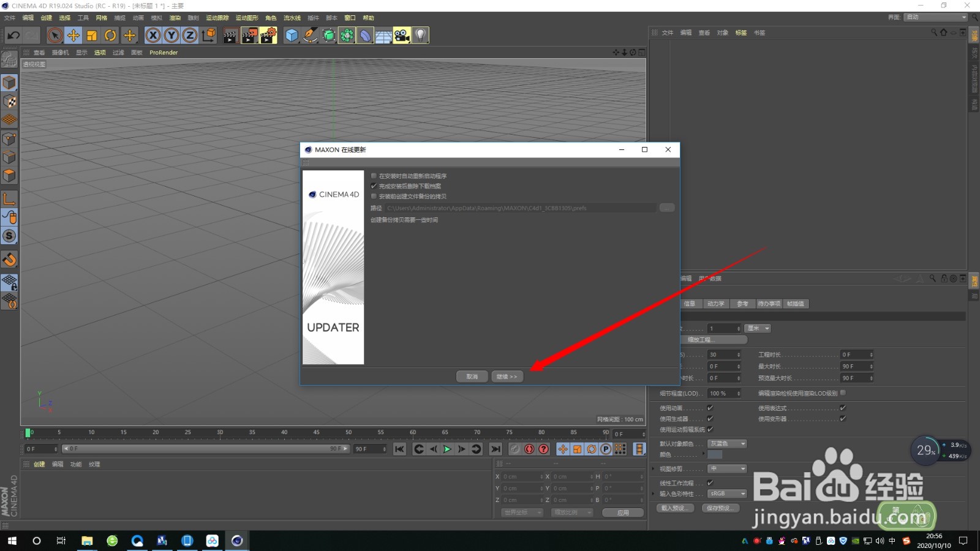Toggle Parameter keyframe P icon

(x=606, y=449)
